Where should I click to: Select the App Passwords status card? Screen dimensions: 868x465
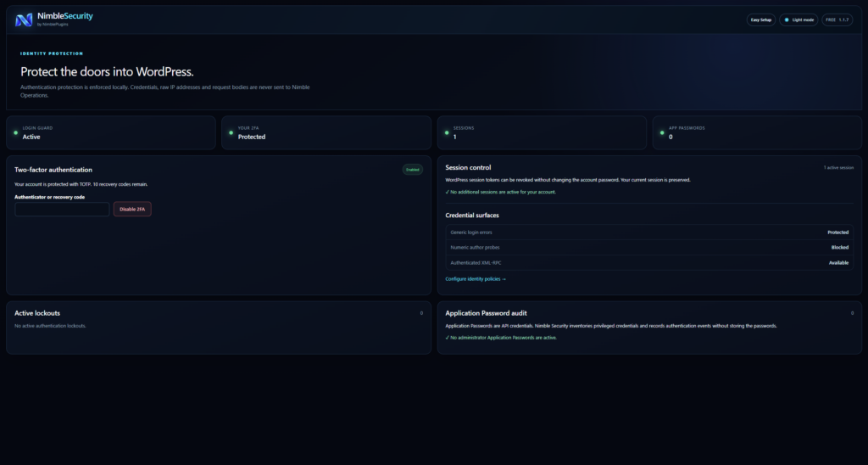click(x=757, y=132)
